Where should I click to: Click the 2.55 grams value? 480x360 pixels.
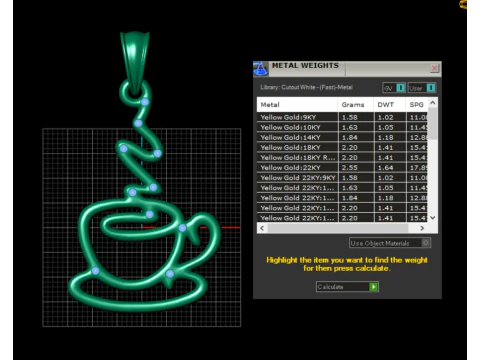(350, 168)
